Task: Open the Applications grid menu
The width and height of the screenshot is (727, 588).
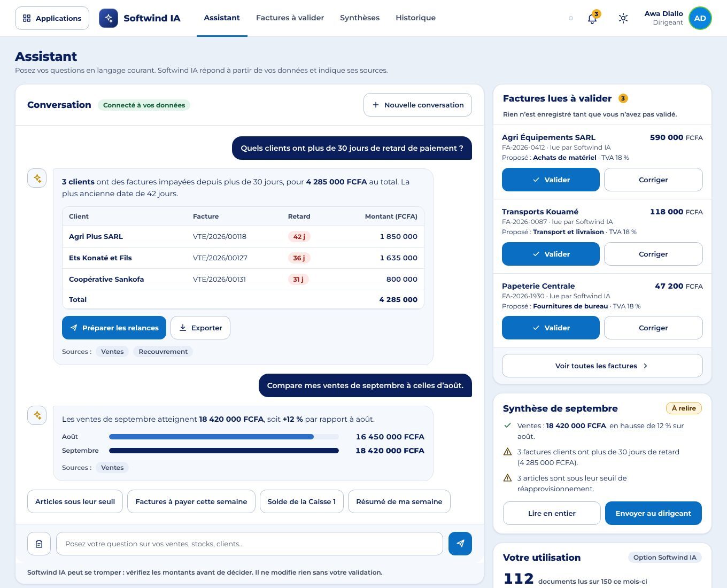Action: pyautogui.click(x=52, y=18)
